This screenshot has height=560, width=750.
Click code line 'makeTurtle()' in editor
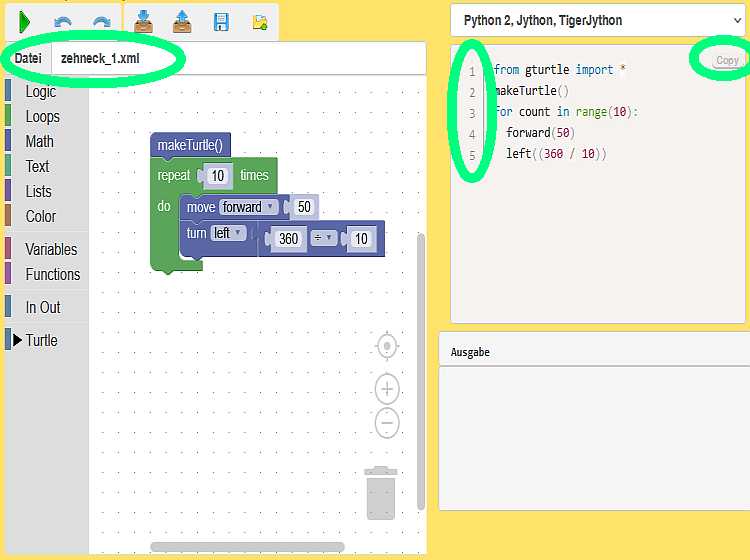(x=531, y=90)
